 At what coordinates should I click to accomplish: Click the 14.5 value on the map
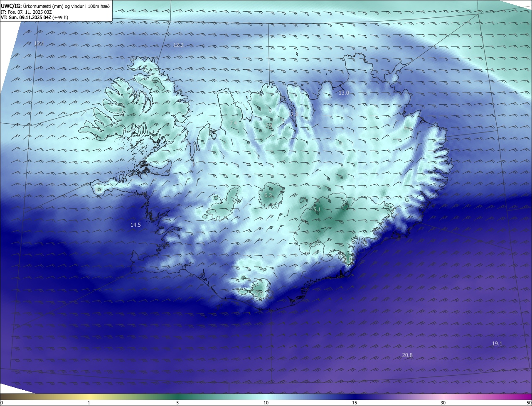pos(135,225)
